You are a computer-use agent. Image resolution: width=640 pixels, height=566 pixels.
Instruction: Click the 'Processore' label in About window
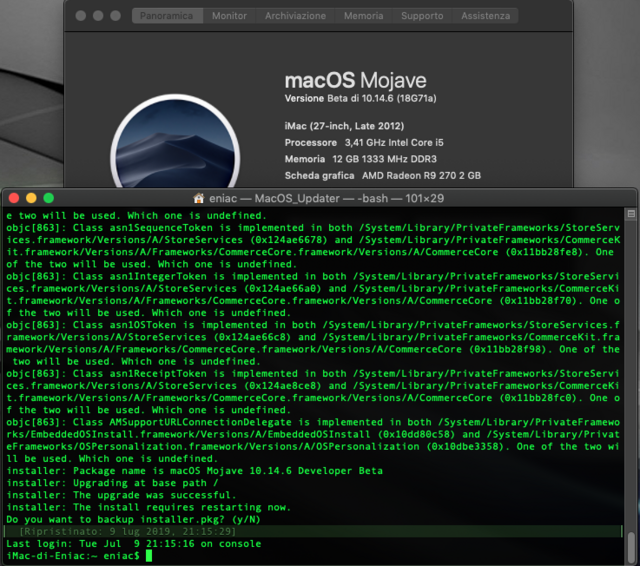pyautogui.click(x=311, y=142)
